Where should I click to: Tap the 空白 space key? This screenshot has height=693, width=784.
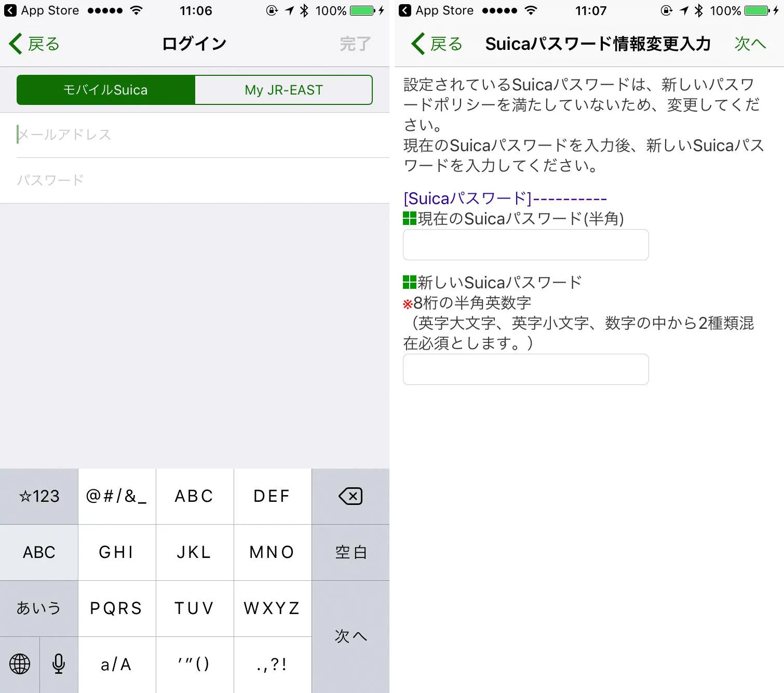coord(350,552)
